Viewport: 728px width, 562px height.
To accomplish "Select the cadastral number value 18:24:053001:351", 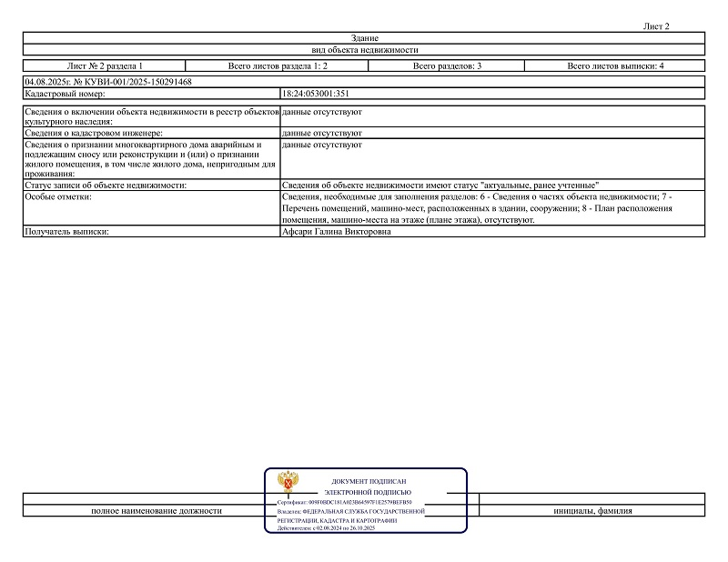I will pyautogui.click(x=316, y=94).
